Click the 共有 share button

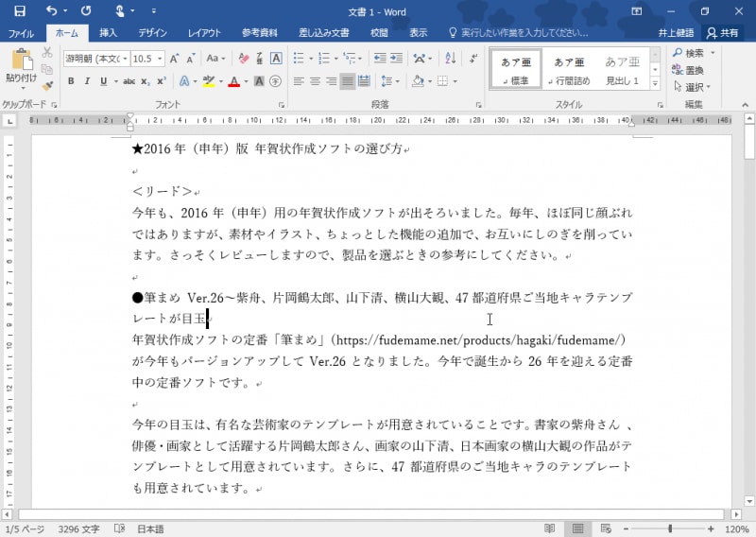tap(723, 32)
